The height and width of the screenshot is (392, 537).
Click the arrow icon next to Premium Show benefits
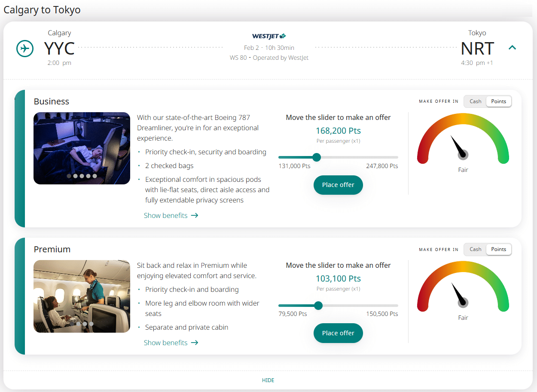pos(195,343)
